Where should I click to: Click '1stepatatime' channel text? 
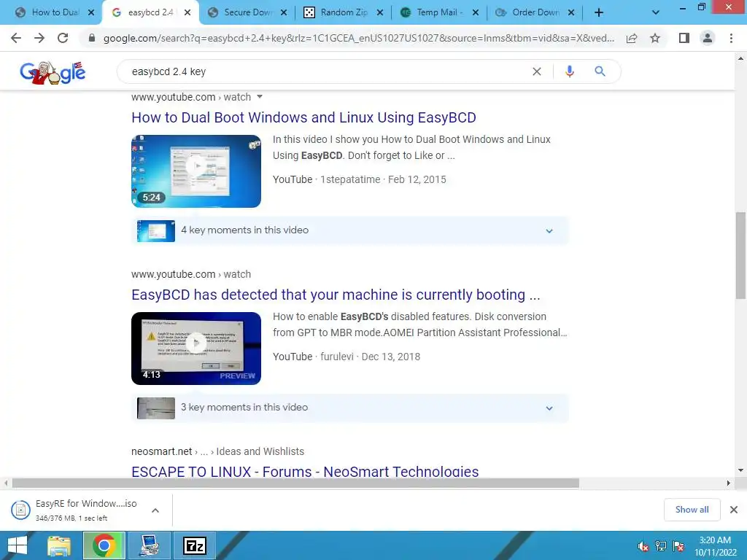[x=350, y=179]
